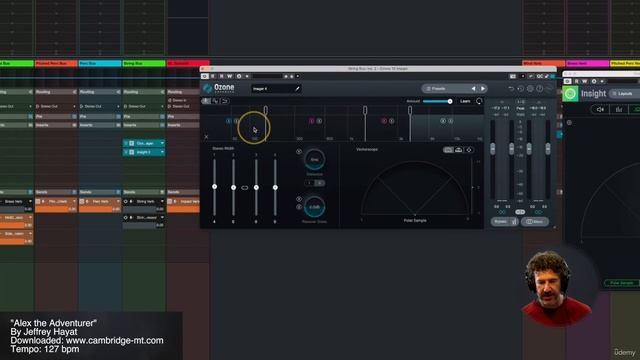Click the cyan Perc Bus channel header
Viewport: 640px width, 360px height.
click(100, 63)
